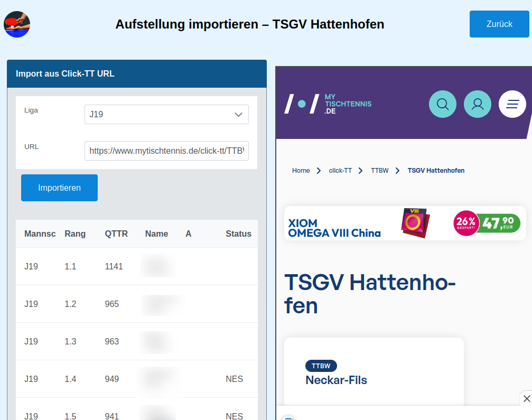Click the TSGV Hattenhofen breadcrumb
The height and width of the screenshot is (420, 532).
436,170
